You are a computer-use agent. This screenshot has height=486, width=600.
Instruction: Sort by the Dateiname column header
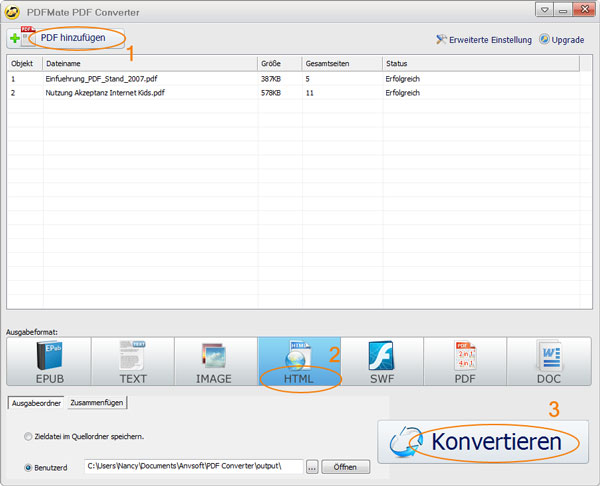coord(150,64)
